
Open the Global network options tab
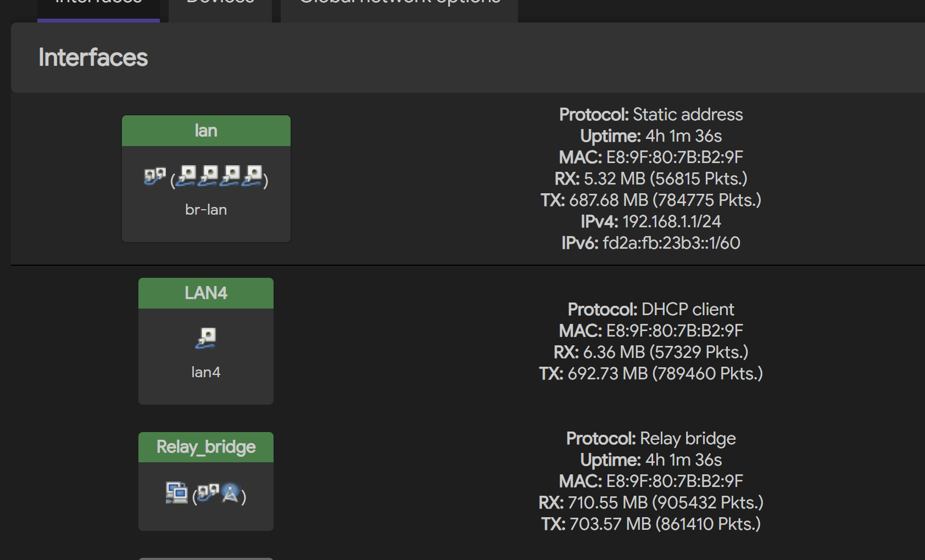coord(399,5)
